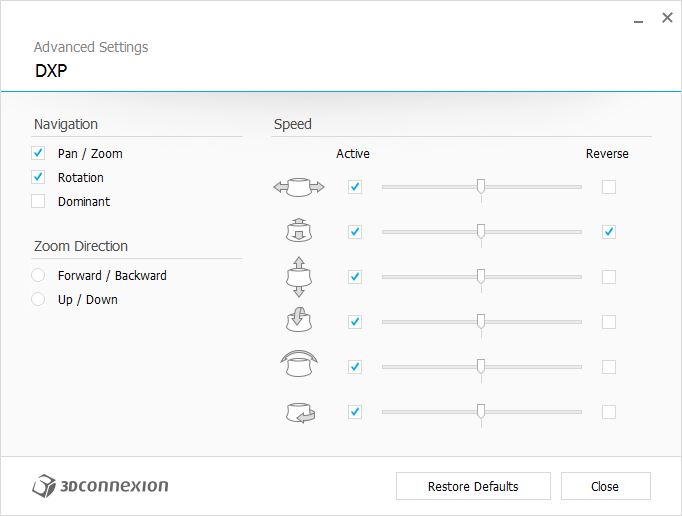Viewport: 682px width, 516px height.
Task: Click the forward/backward zoom speed slider handle
Action: point(481,231)
